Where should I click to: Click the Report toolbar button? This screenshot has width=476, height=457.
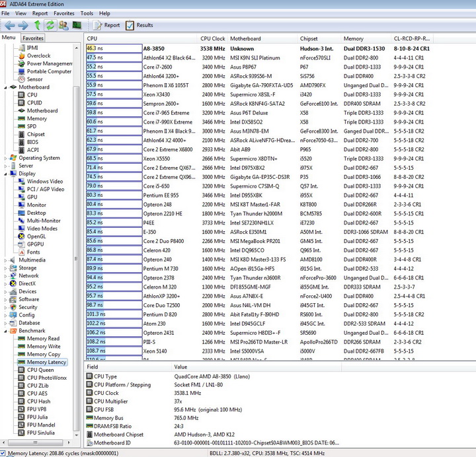point(106,26)
